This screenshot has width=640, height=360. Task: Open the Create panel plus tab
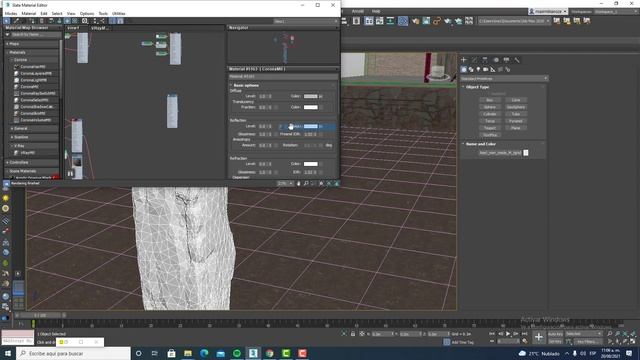[x=464, y=60]
